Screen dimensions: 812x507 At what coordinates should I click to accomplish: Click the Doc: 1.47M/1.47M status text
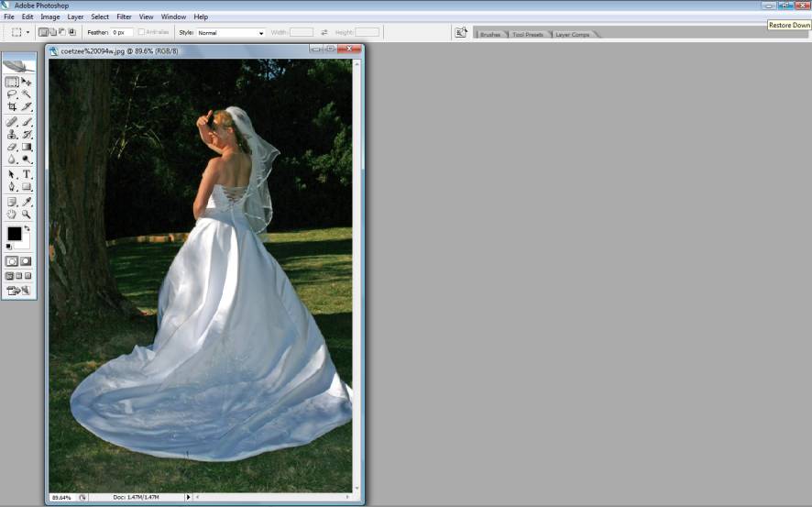pyautogui.click(x=137, y=497)
